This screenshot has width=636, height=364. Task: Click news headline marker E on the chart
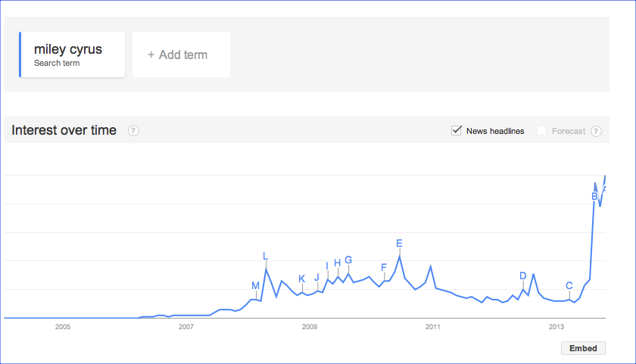point(399,243)
